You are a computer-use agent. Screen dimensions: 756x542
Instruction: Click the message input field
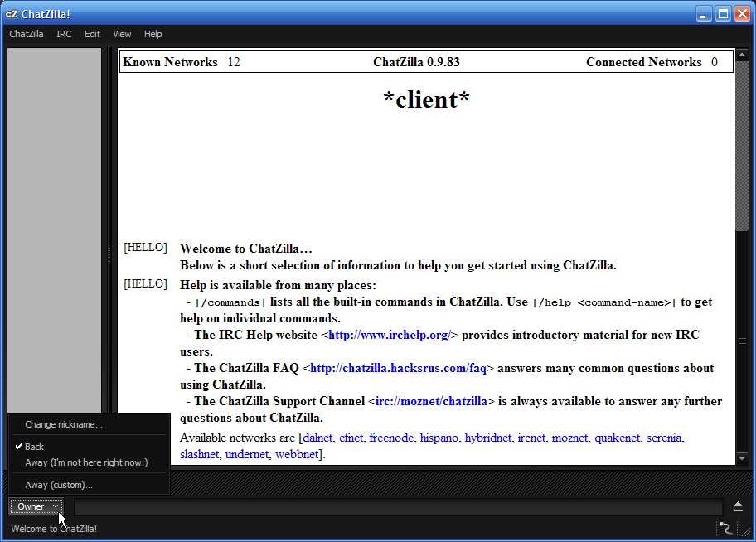pyautogui.click(x=398, y=507)
